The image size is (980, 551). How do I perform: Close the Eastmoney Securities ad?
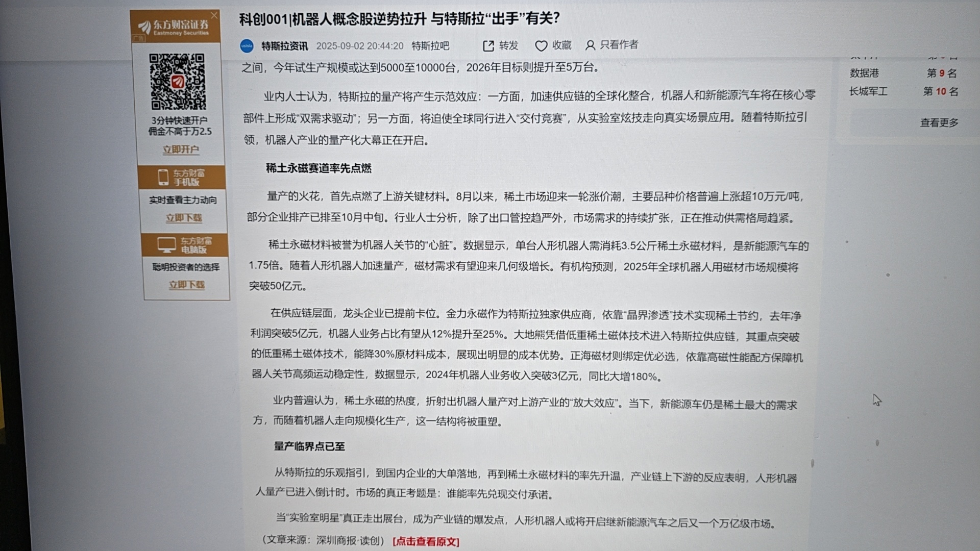click(214, 15)
